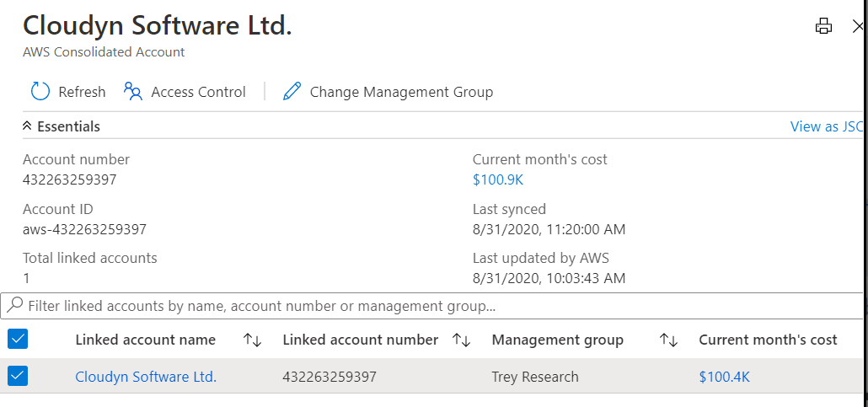This screenshot has width=868, height=407.
Task: Uncheck the Cloudyn Software Ltd. row checkbox
Action: pos(18,376)
